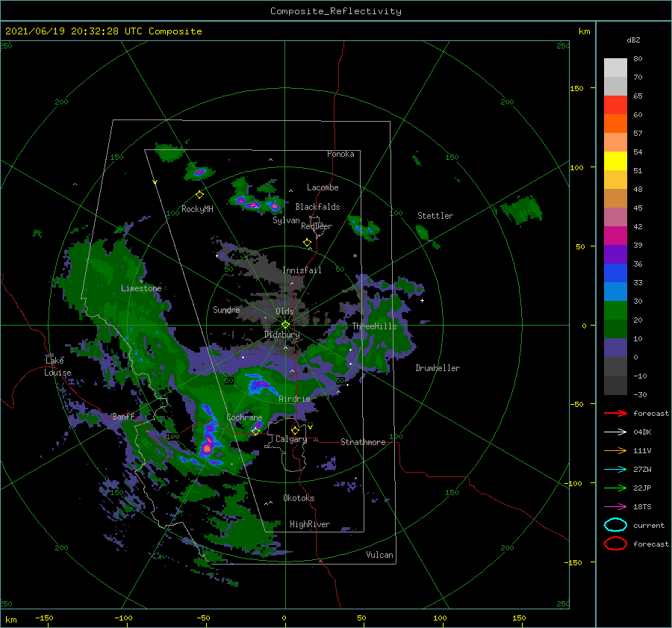This screenshot has width=672, height=628.
Task: Click the Sundre label
Action: click(x=226, y=310)
